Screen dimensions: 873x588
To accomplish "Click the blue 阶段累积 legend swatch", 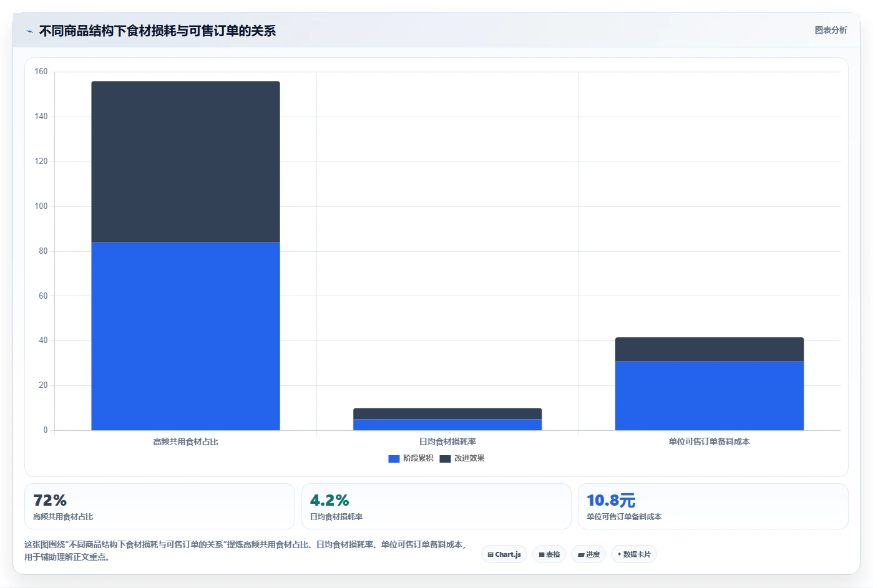I will (394, 459).
